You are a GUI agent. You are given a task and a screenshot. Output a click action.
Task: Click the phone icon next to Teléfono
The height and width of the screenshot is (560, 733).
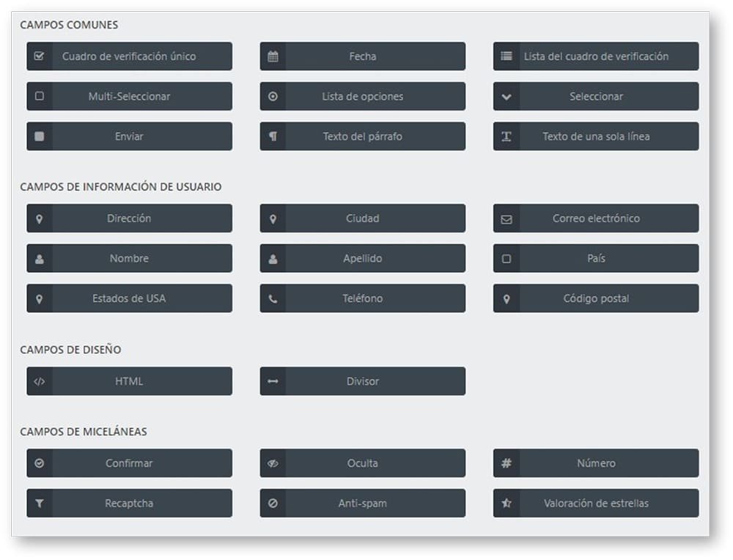click(273, 299)
